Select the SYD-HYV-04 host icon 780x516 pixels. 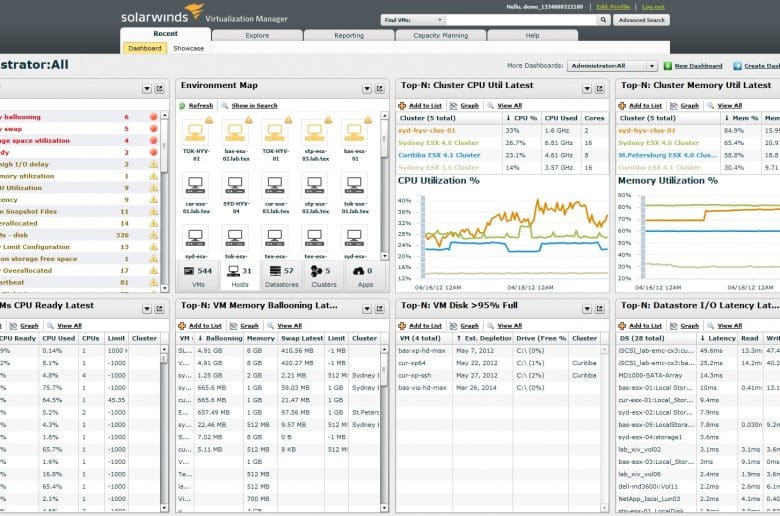pyautogui.click(x=235, y=185)
